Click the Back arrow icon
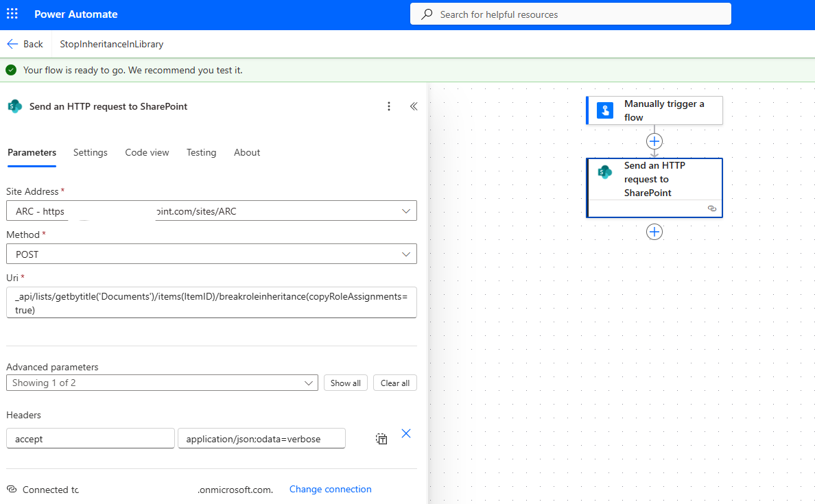Screen dimensions: 815x504 [x=12, y=44]
